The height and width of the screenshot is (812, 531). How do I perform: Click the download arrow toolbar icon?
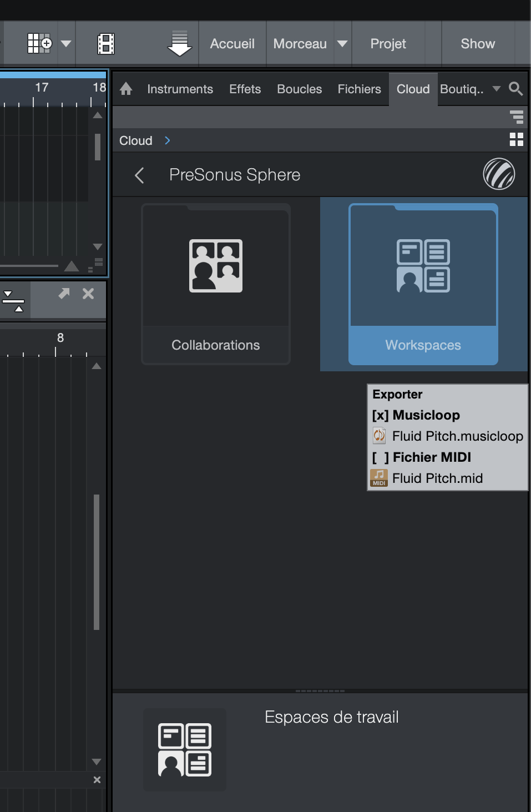coord(179,43)
